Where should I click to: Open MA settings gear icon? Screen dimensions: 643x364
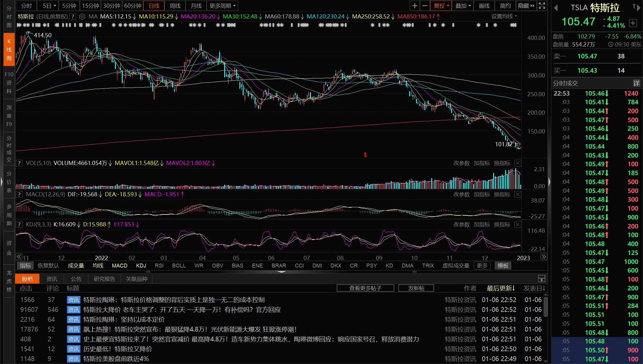82,16
